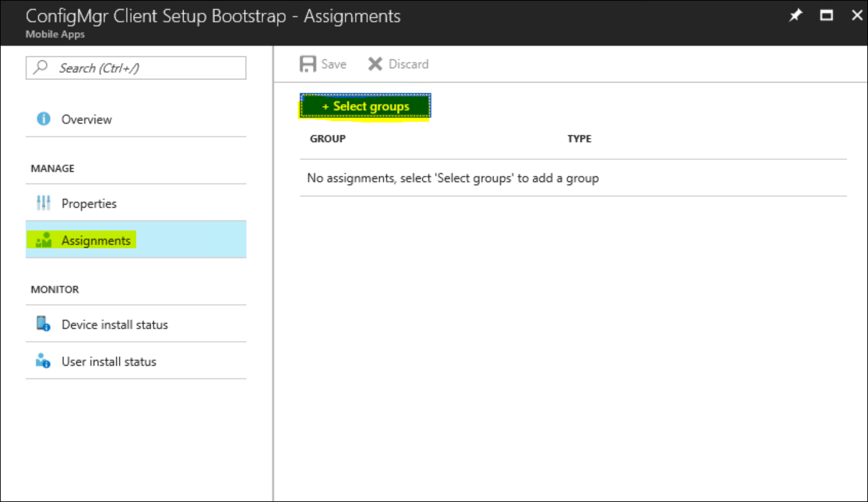Click the Device install status icon

point(43,324)
